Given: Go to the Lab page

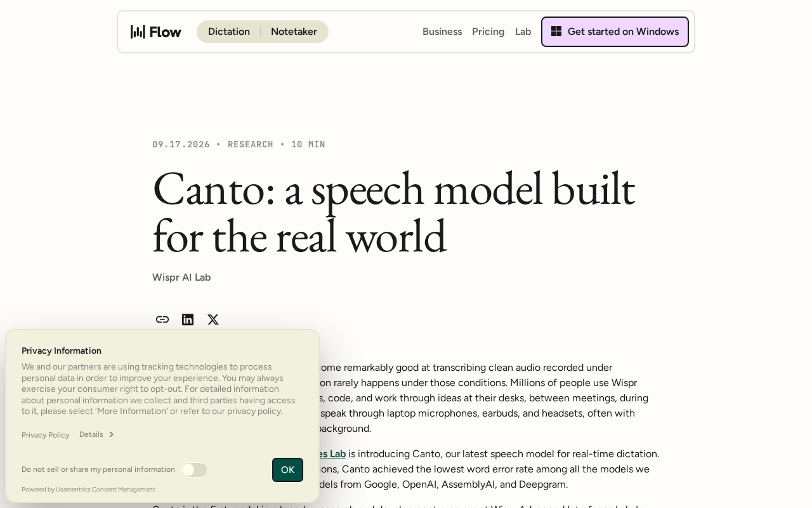Looking at the screenshot, I should [x=523, y=32].
